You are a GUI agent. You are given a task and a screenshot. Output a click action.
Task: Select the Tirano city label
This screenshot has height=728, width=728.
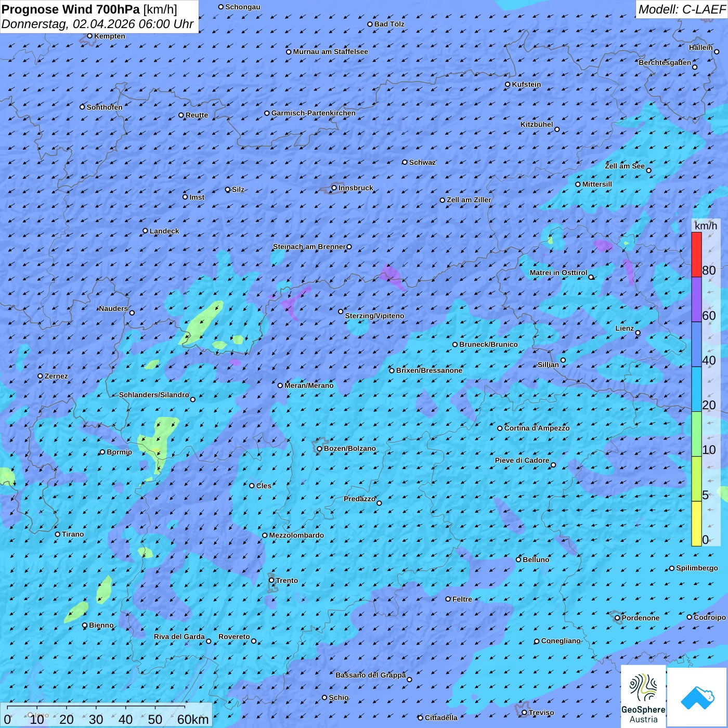(x=73, y=534)
